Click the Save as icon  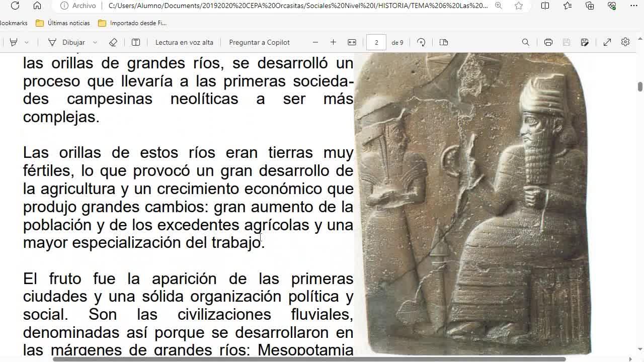[x=585, y=42]
